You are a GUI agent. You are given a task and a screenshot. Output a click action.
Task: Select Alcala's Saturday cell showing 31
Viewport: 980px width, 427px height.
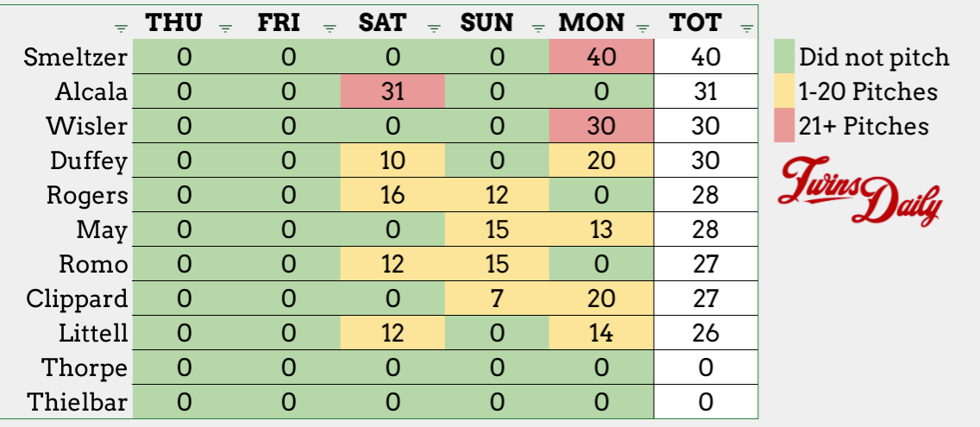393,91
